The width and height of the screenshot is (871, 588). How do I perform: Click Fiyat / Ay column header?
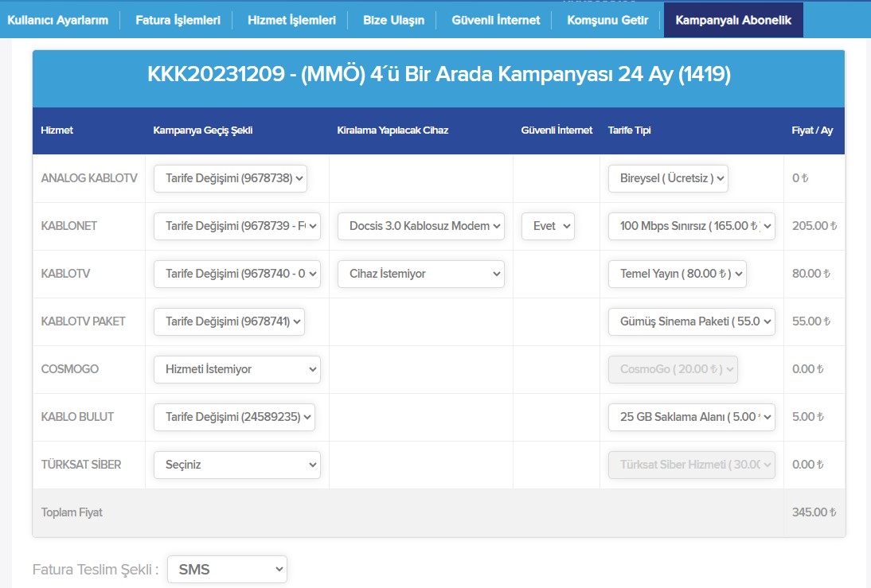pos(812,130)
